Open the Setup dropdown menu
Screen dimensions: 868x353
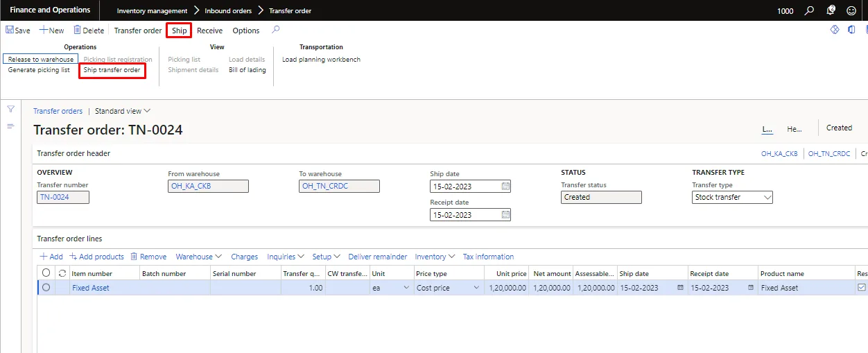(326, 257)
